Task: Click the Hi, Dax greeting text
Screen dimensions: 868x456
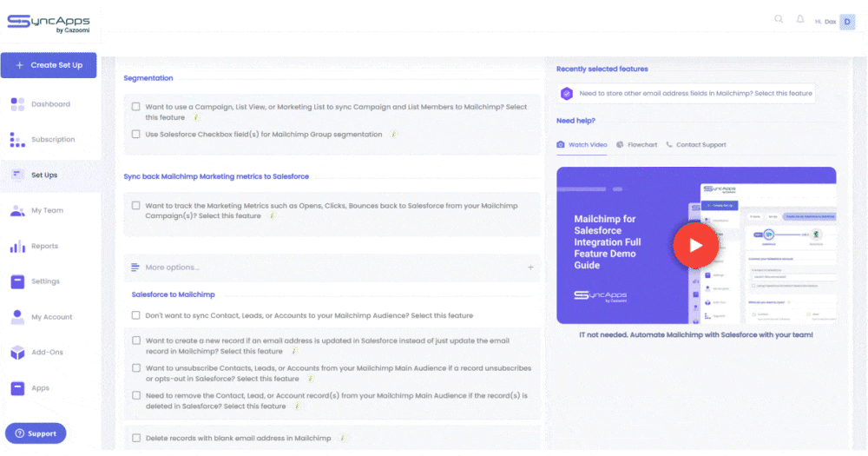Action: pyautogui.click(x=825, y=22)
